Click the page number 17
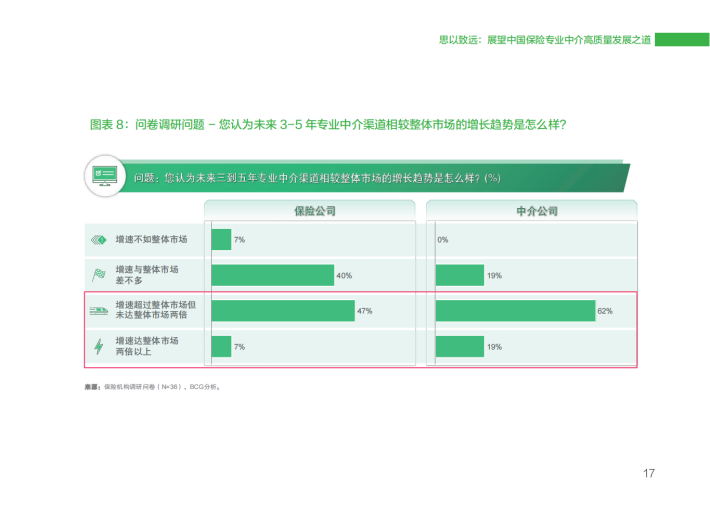Image resolution: width=710 pixels, height=505 pixels. pos(648,473)
